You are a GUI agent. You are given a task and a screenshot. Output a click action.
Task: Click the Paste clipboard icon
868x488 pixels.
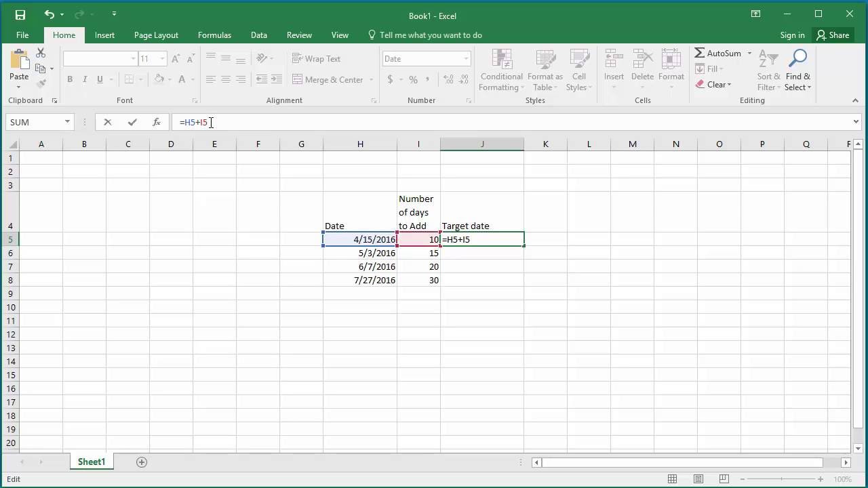click(x=19, y=60)
